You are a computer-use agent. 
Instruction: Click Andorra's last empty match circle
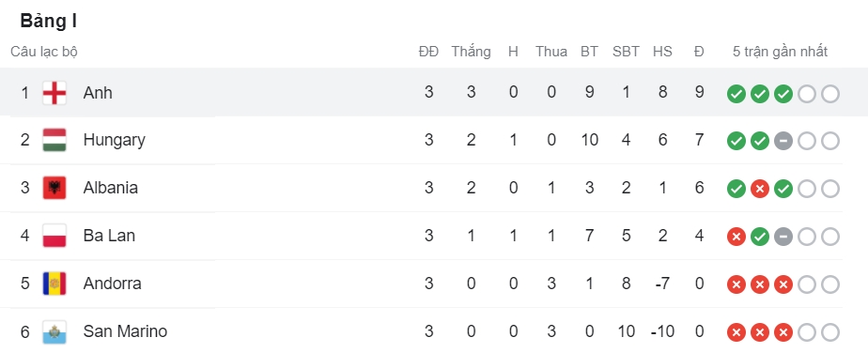[830, 285]
